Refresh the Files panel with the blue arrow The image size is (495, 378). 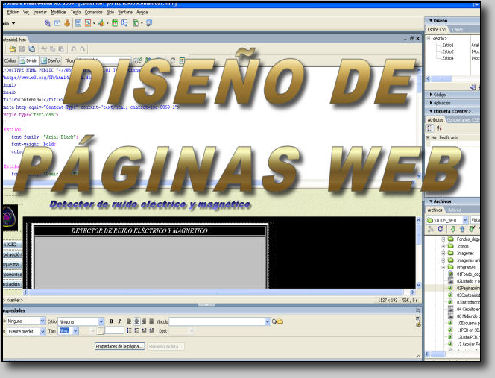pyautogui.click(x=440, y=229)
